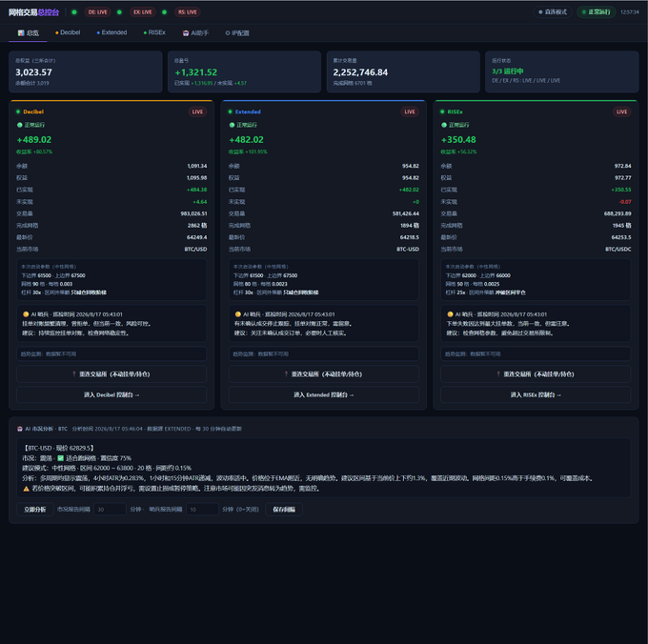Click the AI助手 robot icon
This screenshot has height=644, width=648.
(186, 33)
